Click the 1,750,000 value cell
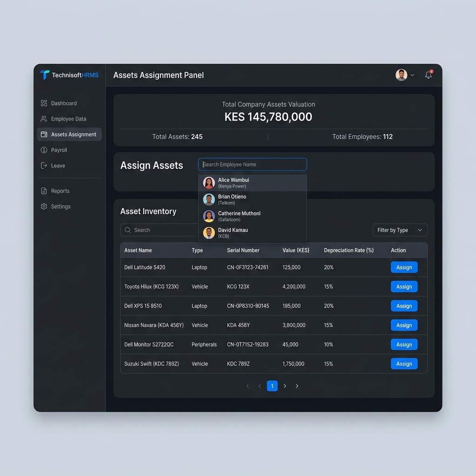Screen dimensions: 476x476 point(293,364)
